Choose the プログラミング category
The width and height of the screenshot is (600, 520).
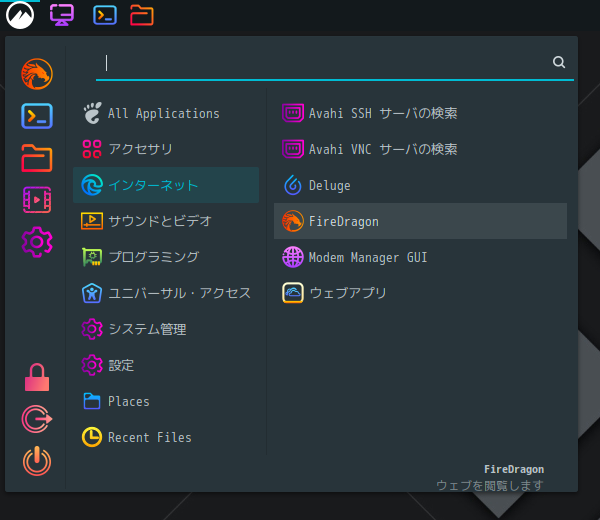[x=166, y=257]
